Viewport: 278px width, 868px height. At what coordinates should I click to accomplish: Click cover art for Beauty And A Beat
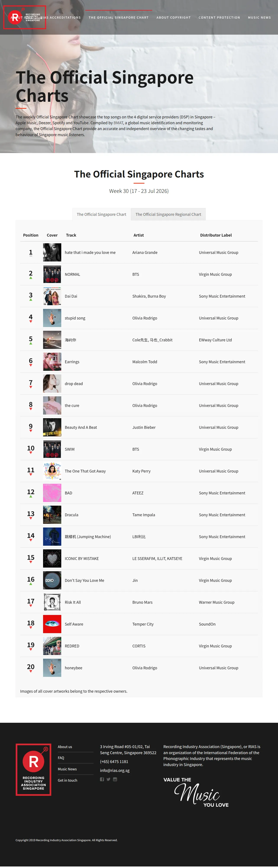coord(52,427)
